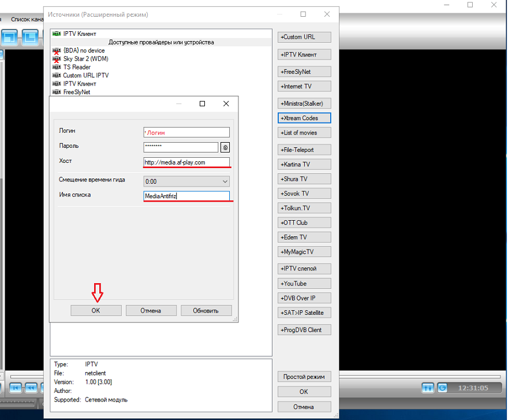The image size is (508, 420).
Task: Add an Xtream Codes source
Action: coord(305,118)
